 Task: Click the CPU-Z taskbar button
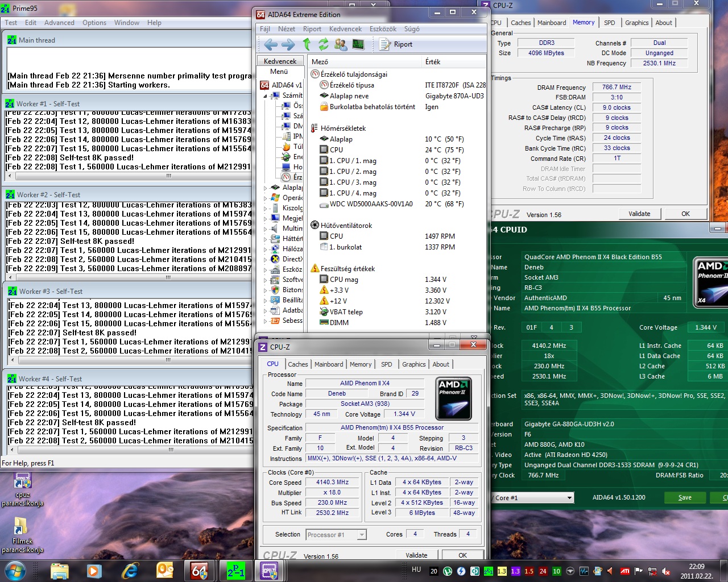269,571
